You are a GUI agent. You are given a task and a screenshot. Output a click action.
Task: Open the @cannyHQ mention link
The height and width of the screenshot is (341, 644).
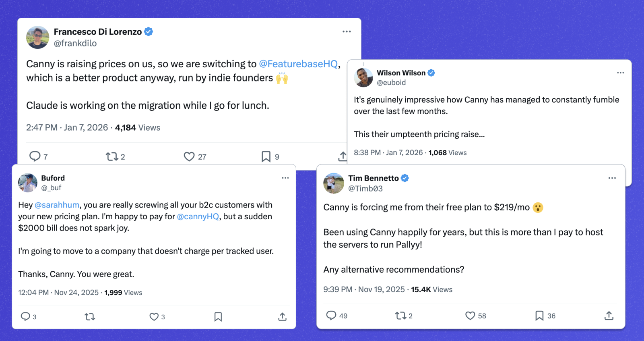click(198, 216)
